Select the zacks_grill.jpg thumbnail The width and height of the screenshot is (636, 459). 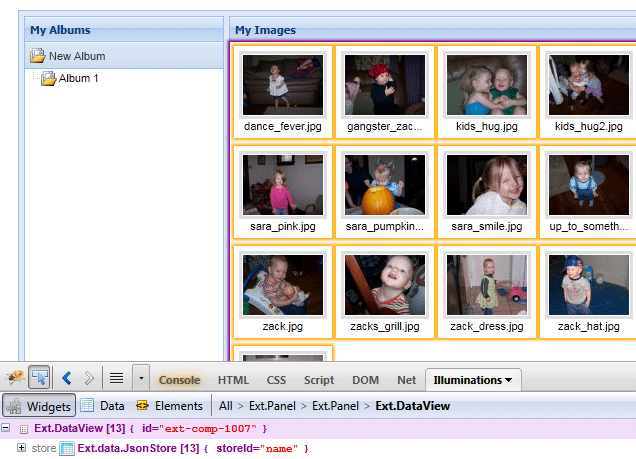[385, 292]
